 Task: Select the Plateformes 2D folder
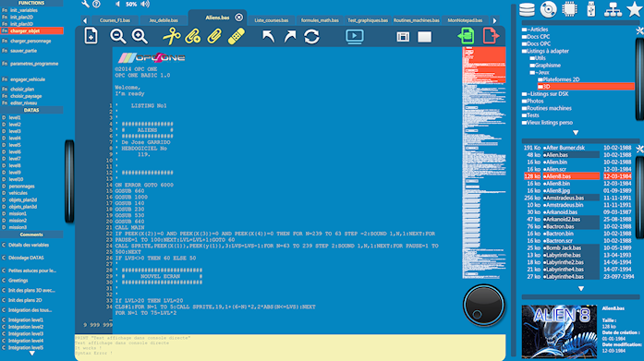click(x=559, y=79)
